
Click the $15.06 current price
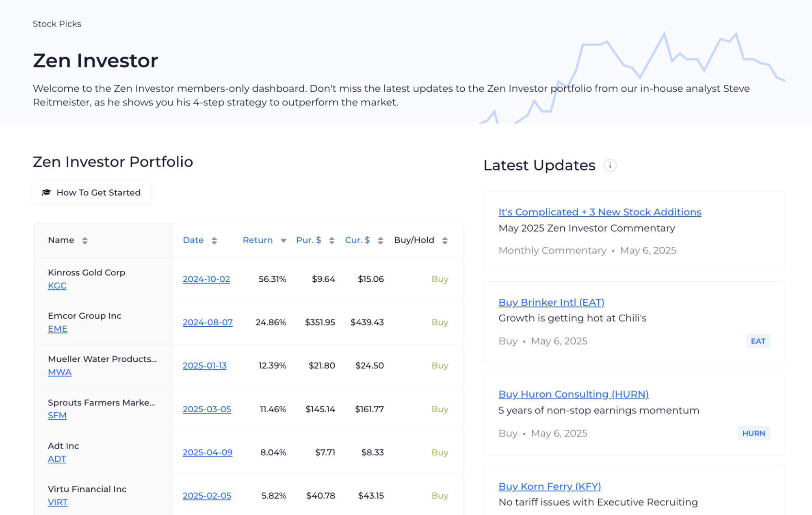[370, 279]
